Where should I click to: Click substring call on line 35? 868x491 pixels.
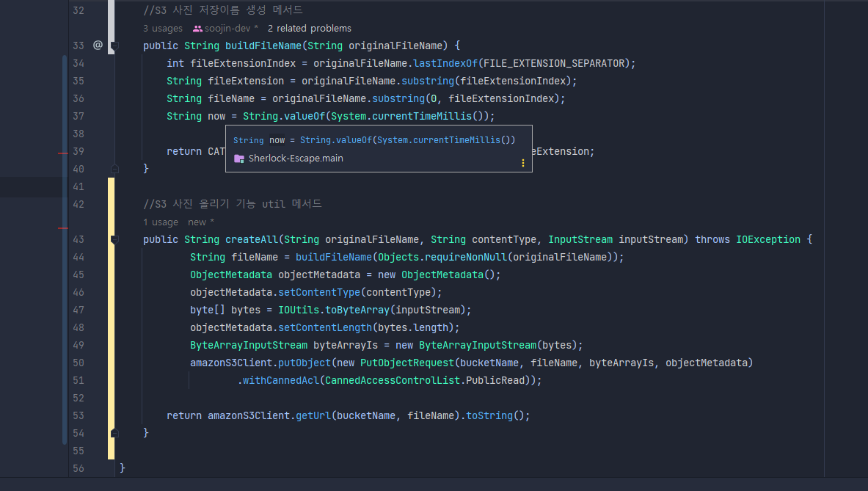427,81
